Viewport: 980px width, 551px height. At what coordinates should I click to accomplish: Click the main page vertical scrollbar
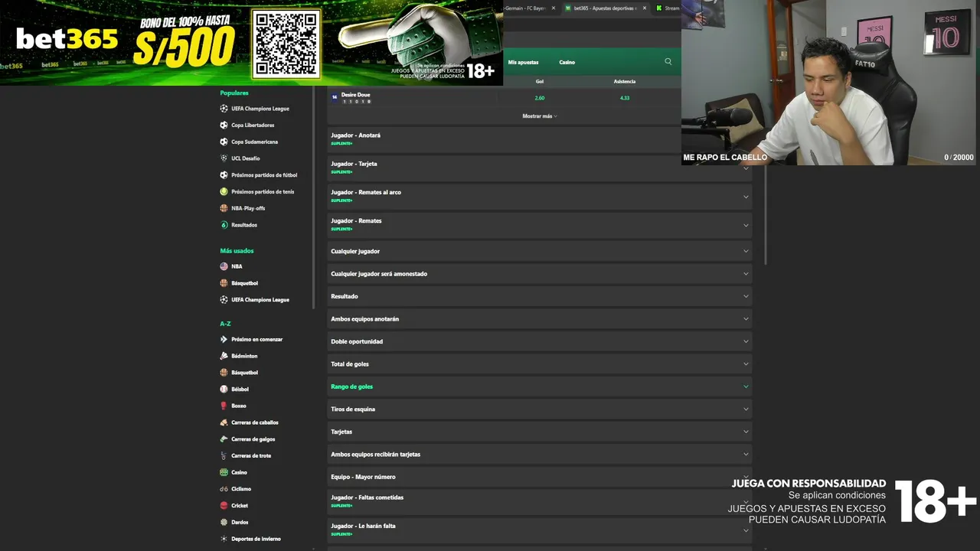click(766, 214)
